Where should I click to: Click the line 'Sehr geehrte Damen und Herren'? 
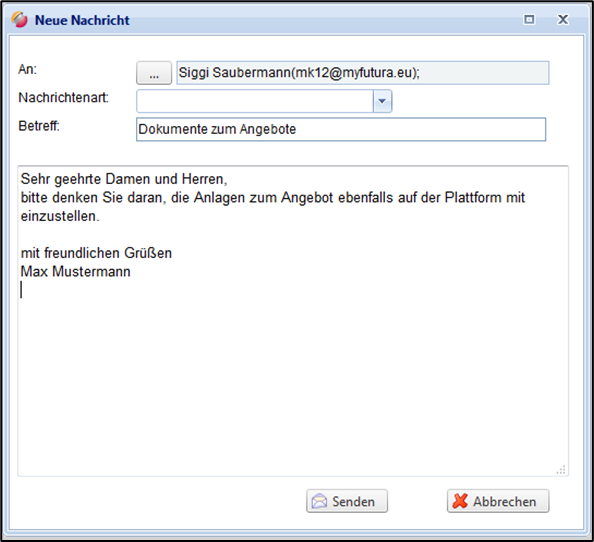point(124,179)
